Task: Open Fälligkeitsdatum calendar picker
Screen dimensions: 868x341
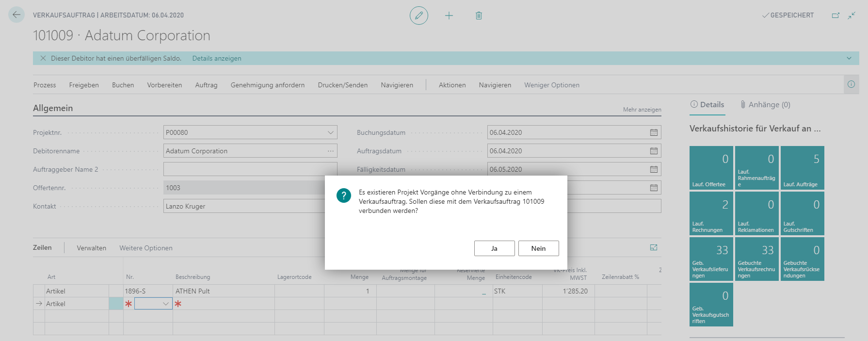Action: pyautogui.click(x=654, y=169)
